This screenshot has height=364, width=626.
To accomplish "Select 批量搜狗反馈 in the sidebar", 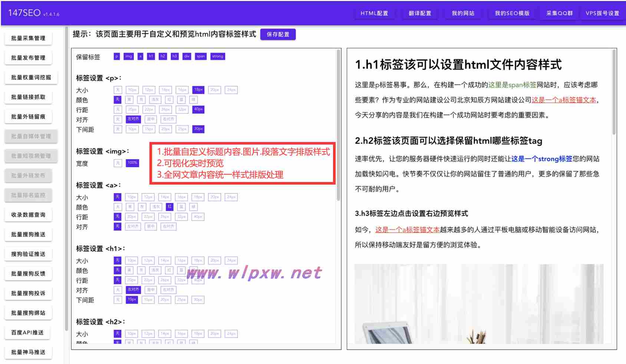I will 28,274.
